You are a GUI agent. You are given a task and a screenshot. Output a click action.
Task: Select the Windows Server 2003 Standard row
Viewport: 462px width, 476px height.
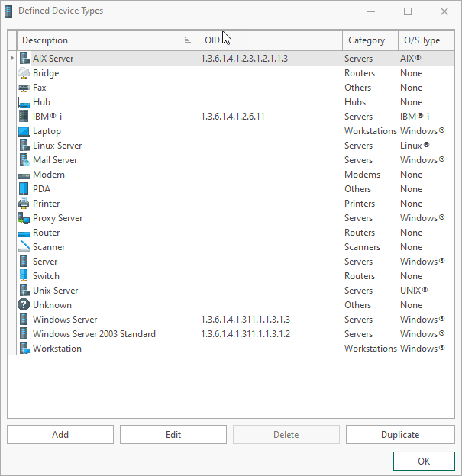(x=94, y=334)
